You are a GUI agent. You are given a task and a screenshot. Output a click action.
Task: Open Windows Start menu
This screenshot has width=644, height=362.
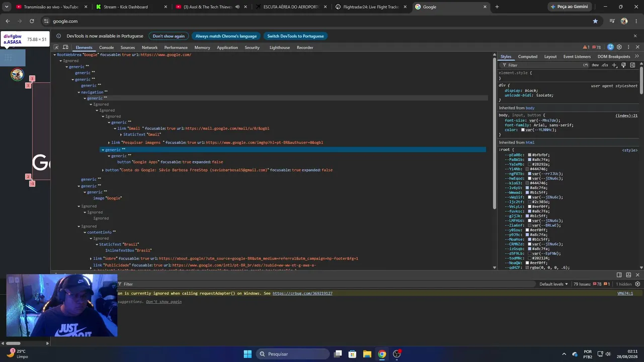click(248, 354)
